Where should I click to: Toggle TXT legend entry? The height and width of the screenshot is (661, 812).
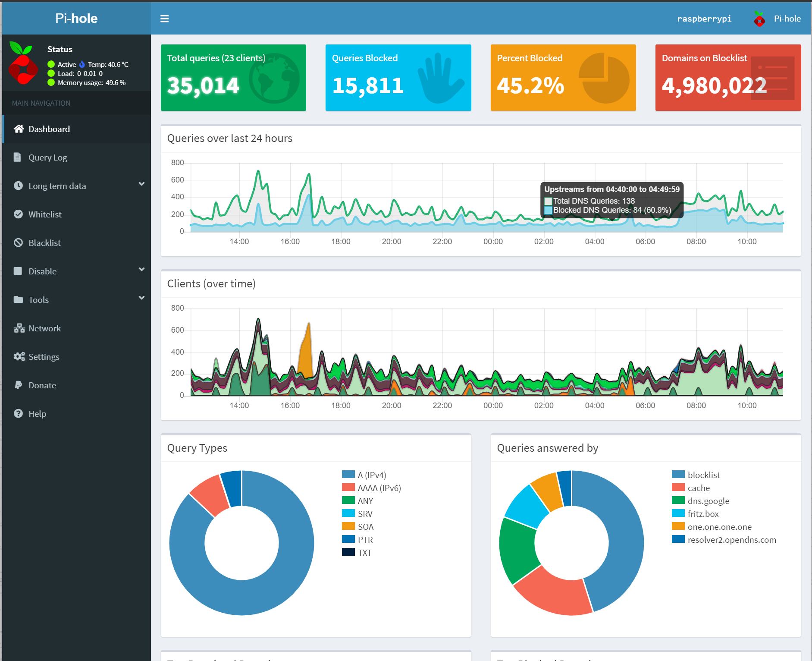tap(357, 552)
